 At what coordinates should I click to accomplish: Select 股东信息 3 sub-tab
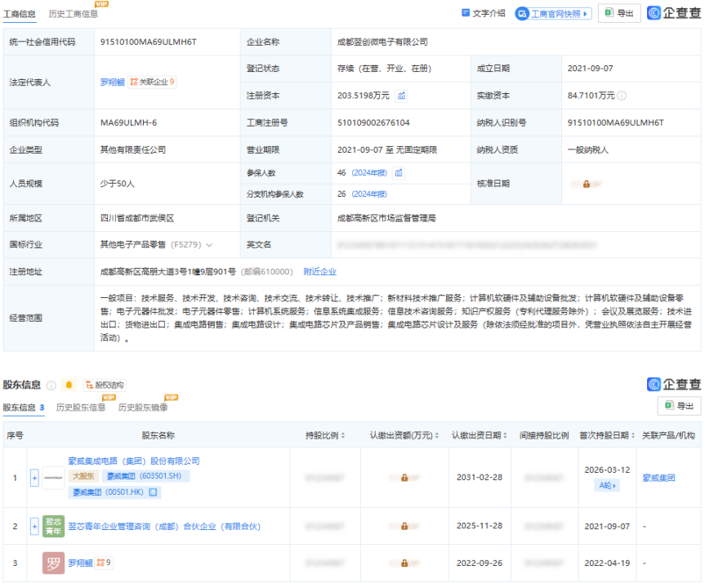24,408
